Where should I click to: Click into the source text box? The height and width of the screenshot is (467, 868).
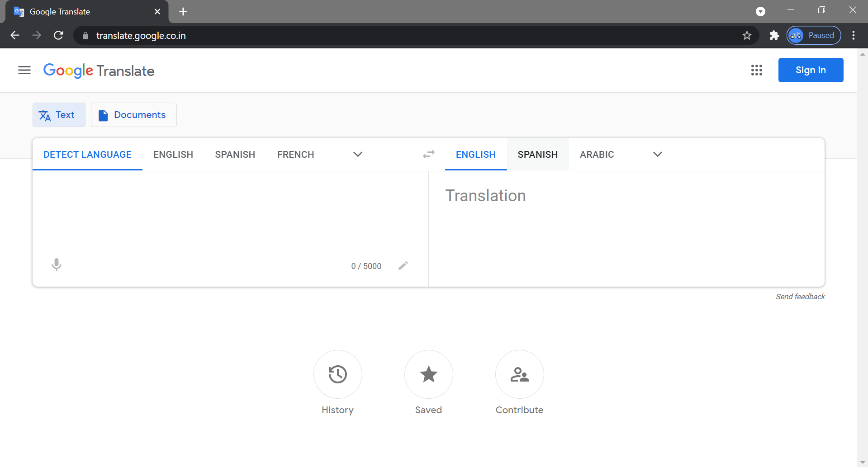(x=230, y=212)
